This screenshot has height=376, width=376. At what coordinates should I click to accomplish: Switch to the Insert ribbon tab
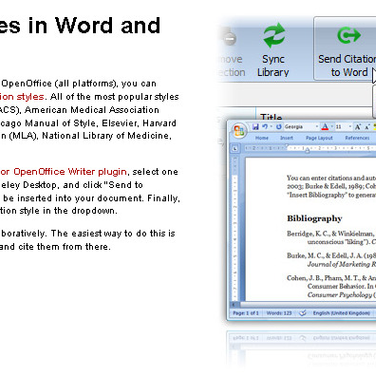click(287, 138)
